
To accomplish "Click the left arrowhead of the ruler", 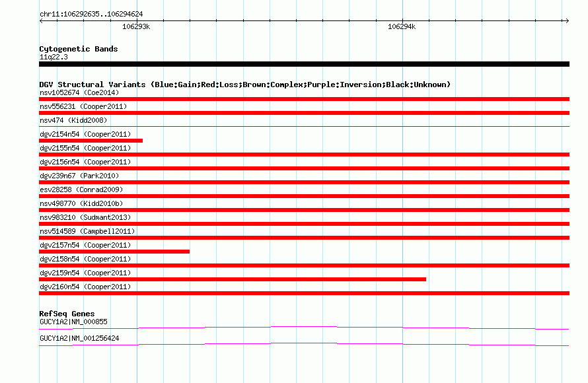I will click(41, 20).
